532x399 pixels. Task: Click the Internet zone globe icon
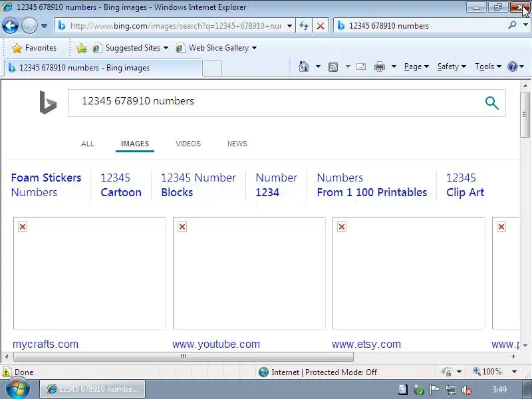(x=263, y=372)
